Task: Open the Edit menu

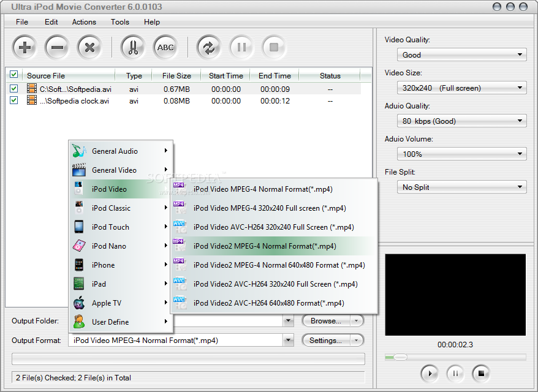Action: point(51,22)
